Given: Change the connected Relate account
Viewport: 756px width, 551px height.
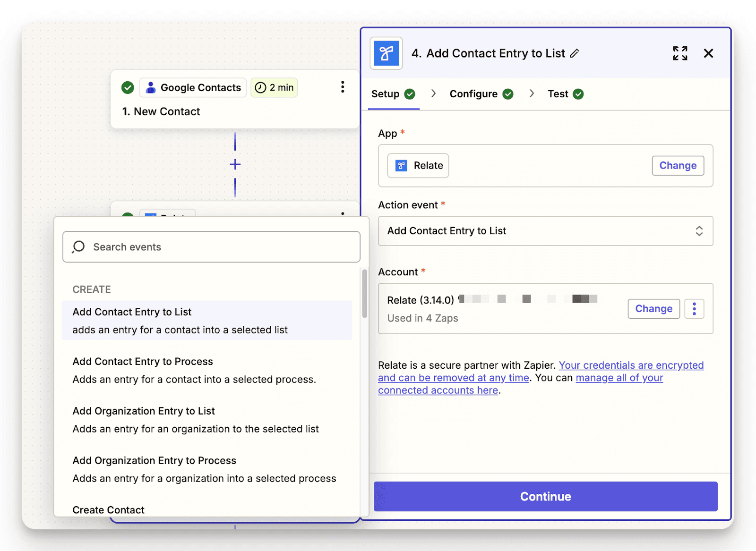Looking at the screenshot, I should click(x=653, y=309).
